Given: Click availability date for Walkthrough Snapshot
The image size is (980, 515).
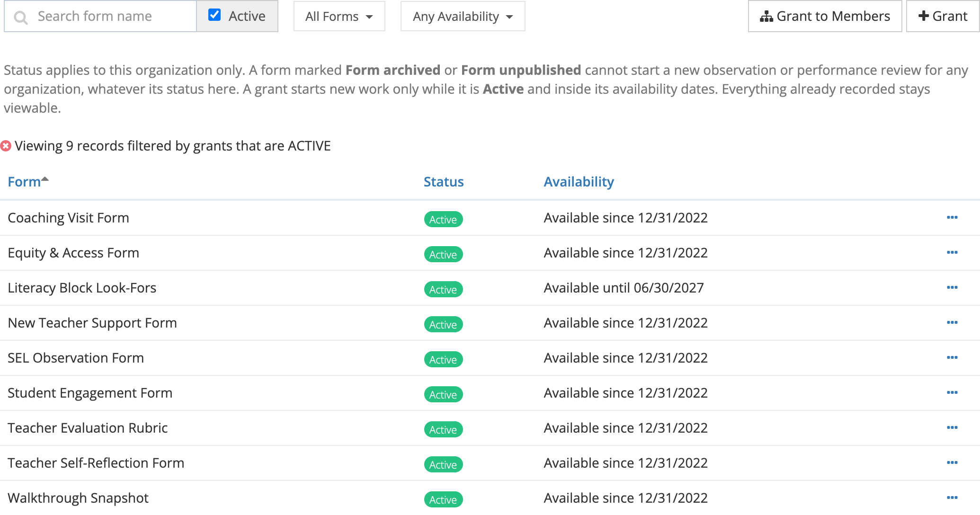Looking at the screenshot, I should (x=625, y=498).
